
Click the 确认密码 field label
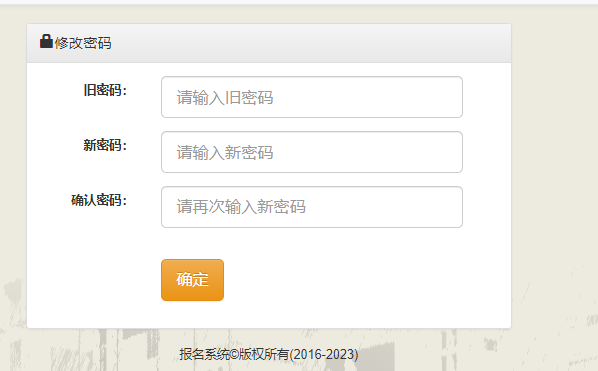99,200
